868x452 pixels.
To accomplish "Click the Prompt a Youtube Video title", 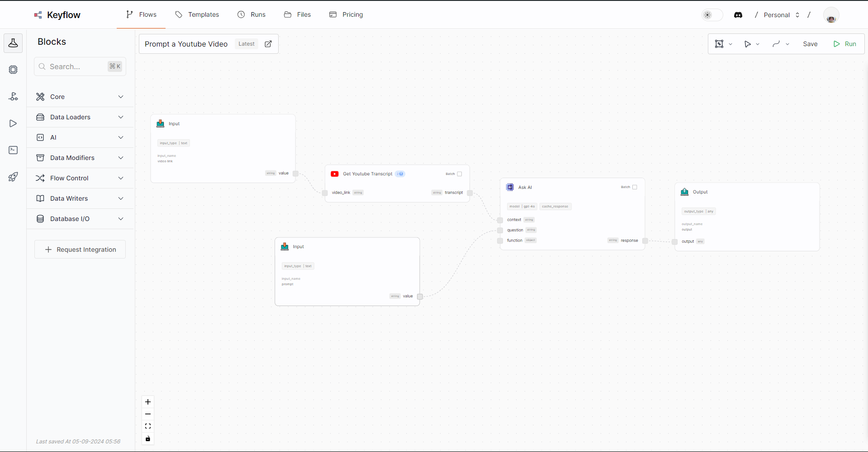I will [186, 44].
